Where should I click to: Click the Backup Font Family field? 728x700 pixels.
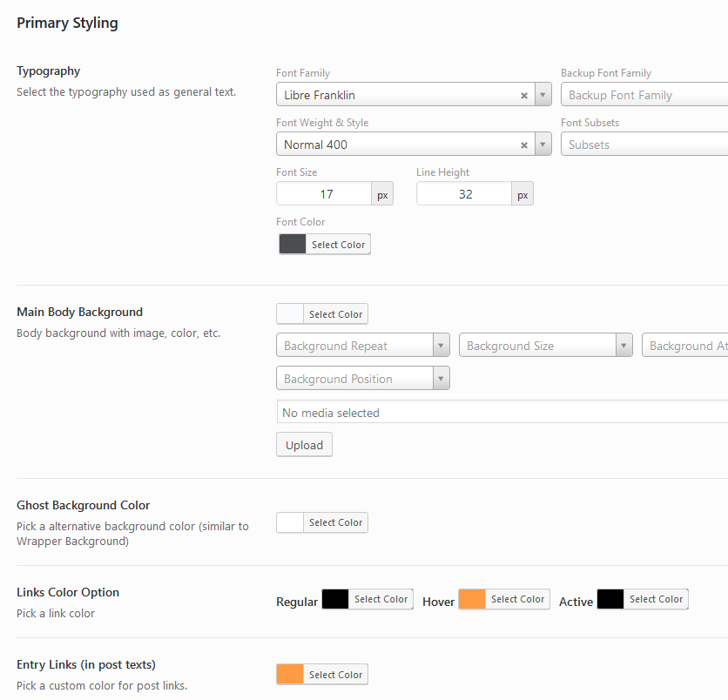(x=643, y=95)
